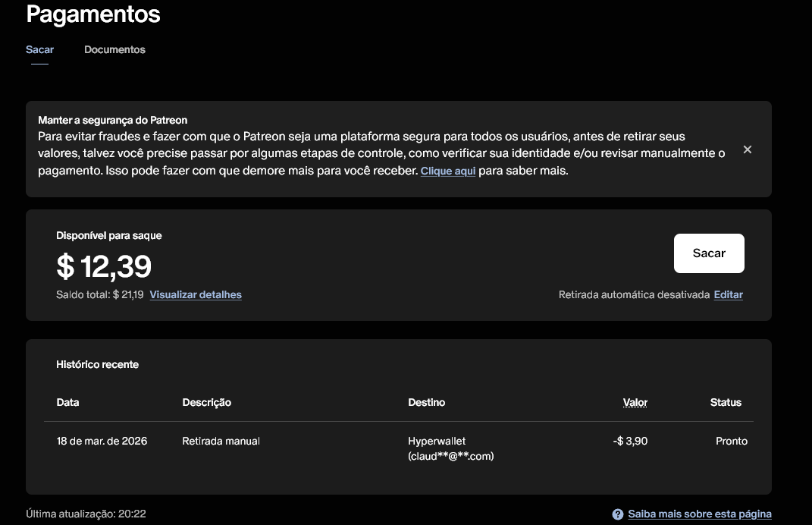Click the help question mark icon
812x525 pixels.
(617, 514)
